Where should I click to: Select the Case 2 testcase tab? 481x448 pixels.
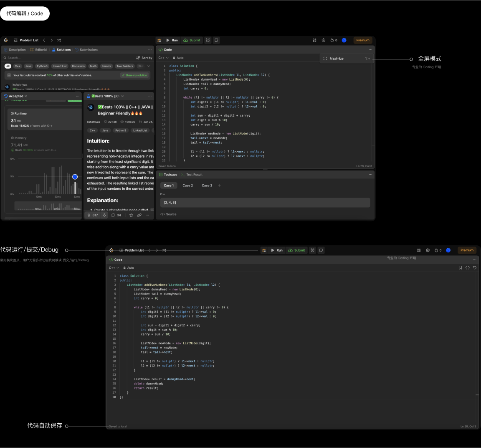tap(187, 186)
